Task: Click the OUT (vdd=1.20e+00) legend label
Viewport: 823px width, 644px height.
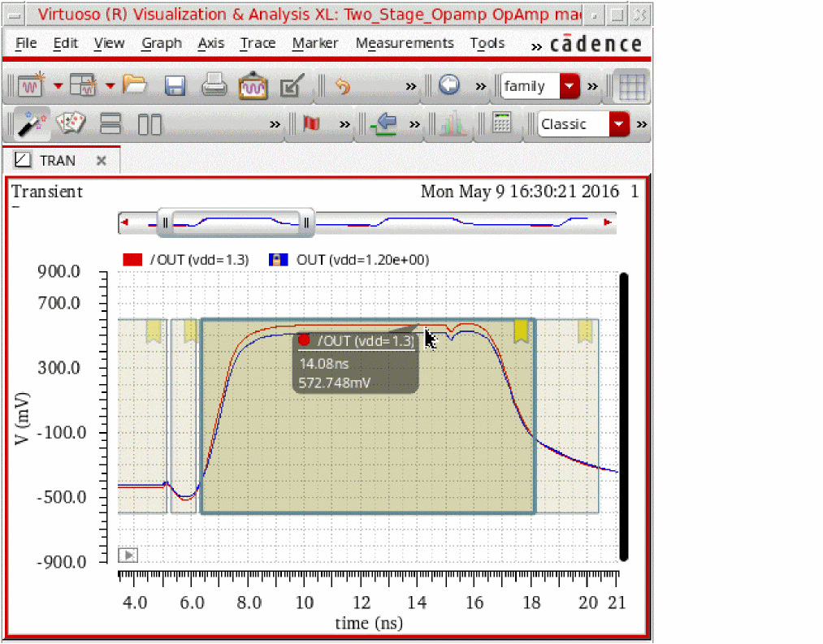Action: pos(362,260)
